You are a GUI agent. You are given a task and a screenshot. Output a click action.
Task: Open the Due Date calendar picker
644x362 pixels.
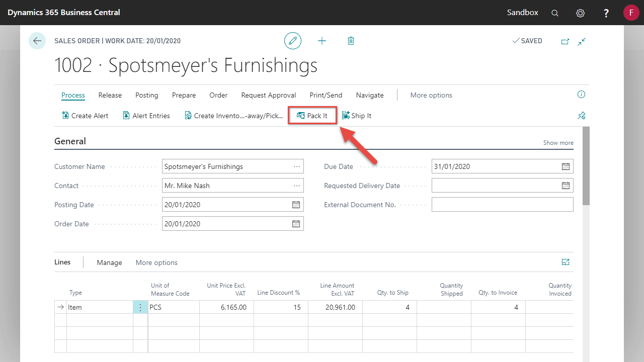coord(566,166)
